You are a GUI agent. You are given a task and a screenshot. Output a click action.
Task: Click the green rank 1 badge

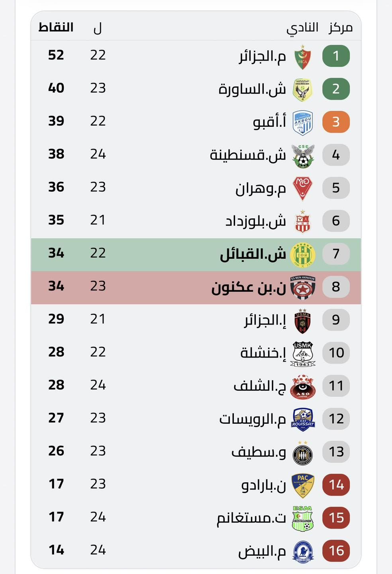(x=336, y=56)
